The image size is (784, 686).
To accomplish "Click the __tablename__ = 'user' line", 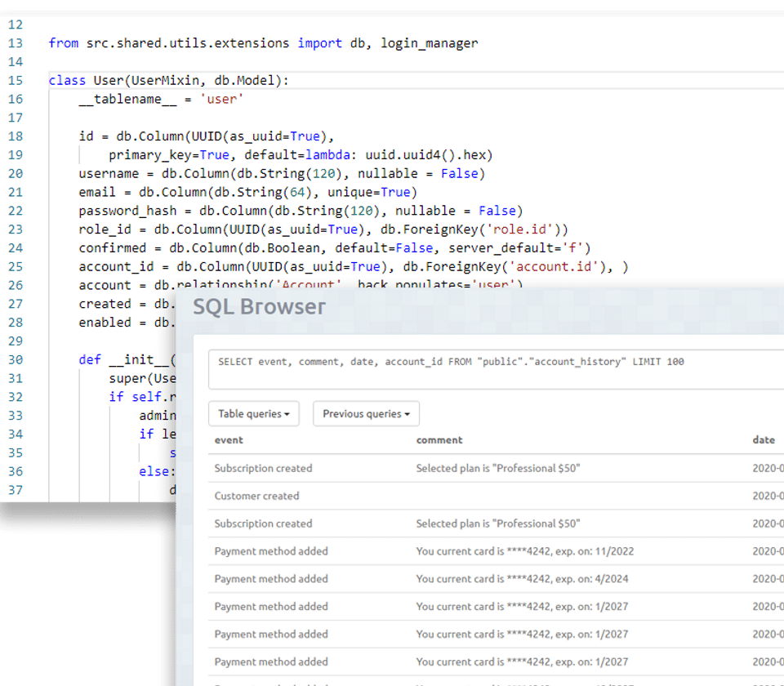I will (161, 99).
